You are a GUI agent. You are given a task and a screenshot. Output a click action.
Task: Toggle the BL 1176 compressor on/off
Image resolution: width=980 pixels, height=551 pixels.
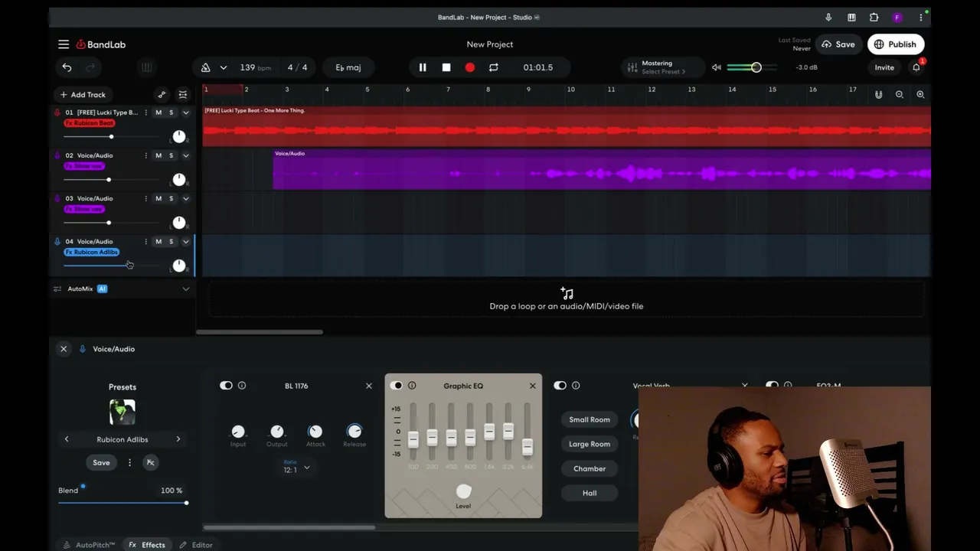[x=226, y=386]
